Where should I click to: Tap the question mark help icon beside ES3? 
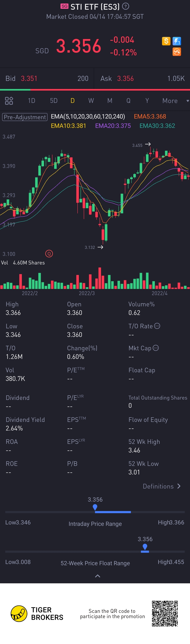[x=125, y=6]
